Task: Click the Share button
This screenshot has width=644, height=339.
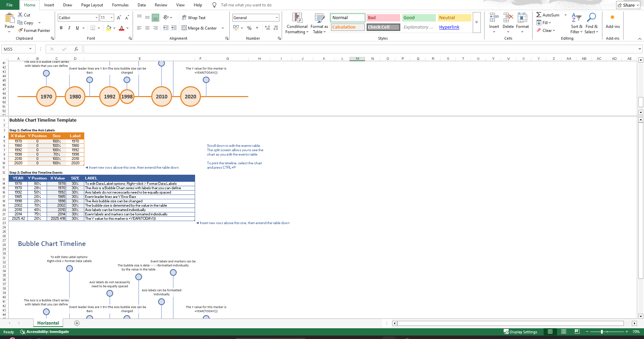Action: 628,5
